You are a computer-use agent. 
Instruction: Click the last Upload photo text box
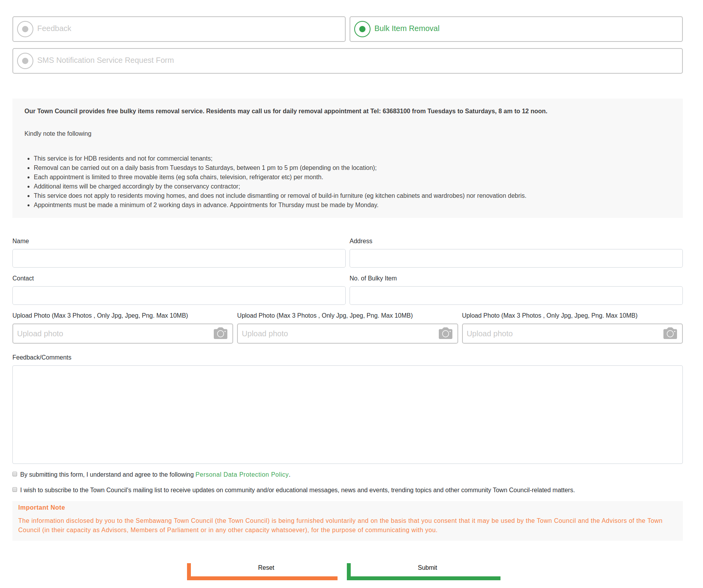pyautogui.click(x=563, y=334)
